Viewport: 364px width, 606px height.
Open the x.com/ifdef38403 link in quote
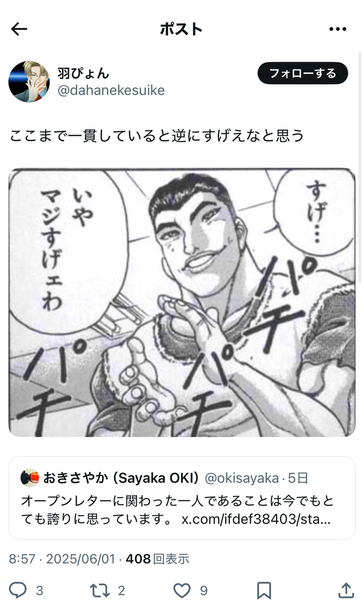pyautogui.click(x=256, y=520)
